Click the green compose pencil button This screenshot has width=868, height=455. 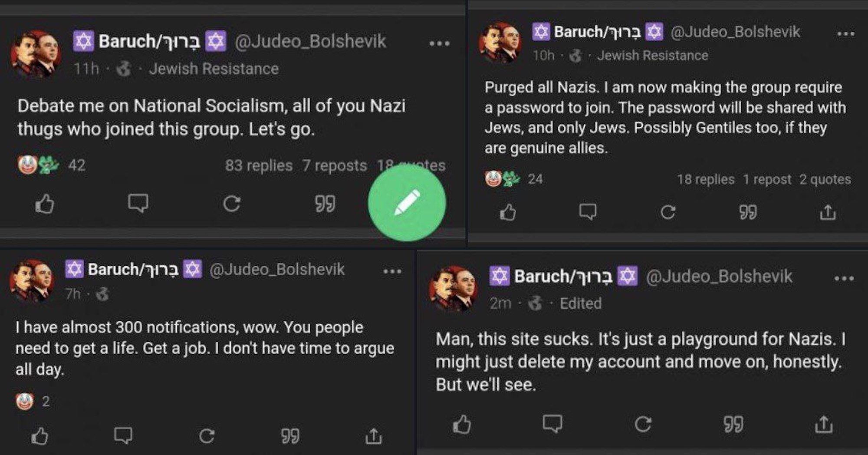[x=407, y=203]
